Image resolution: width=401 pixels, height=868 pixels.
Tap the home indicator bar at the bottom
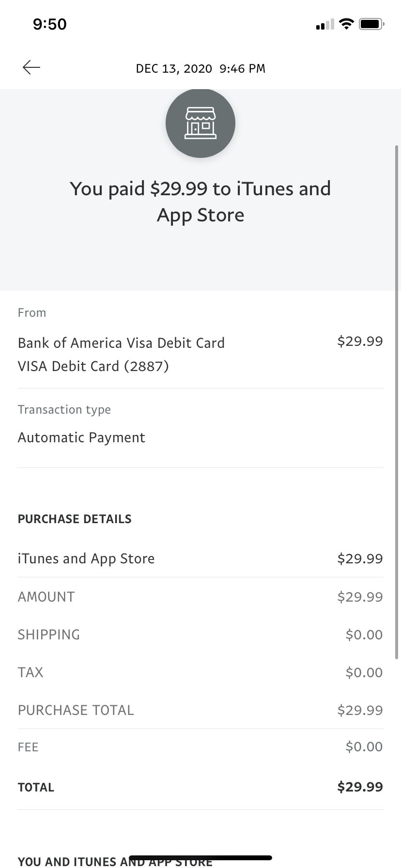pos(200,857)
